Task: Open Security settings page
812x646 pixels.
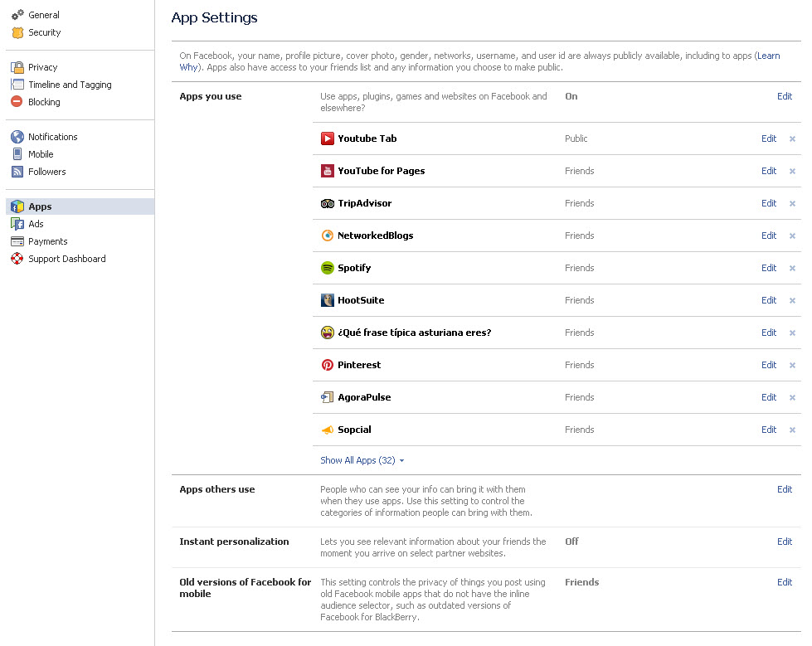Action: click(x=45, y=32)
